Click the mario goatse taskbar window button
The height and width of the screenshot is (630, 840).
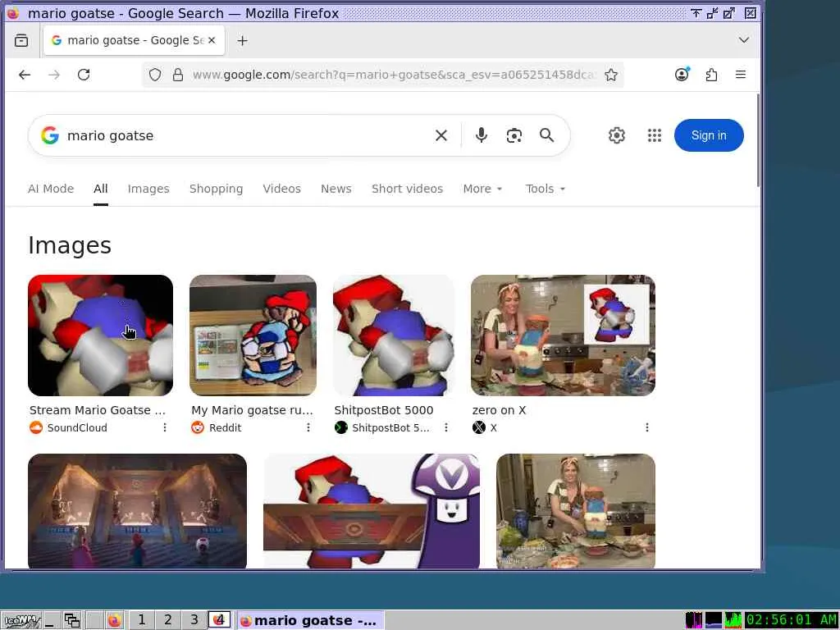310,620
